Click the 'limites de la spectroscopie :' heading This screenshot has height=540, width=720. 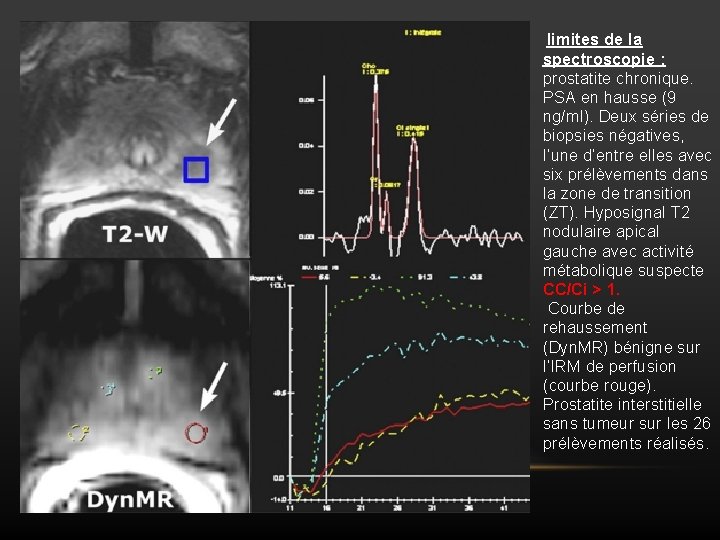pos(604,49)
